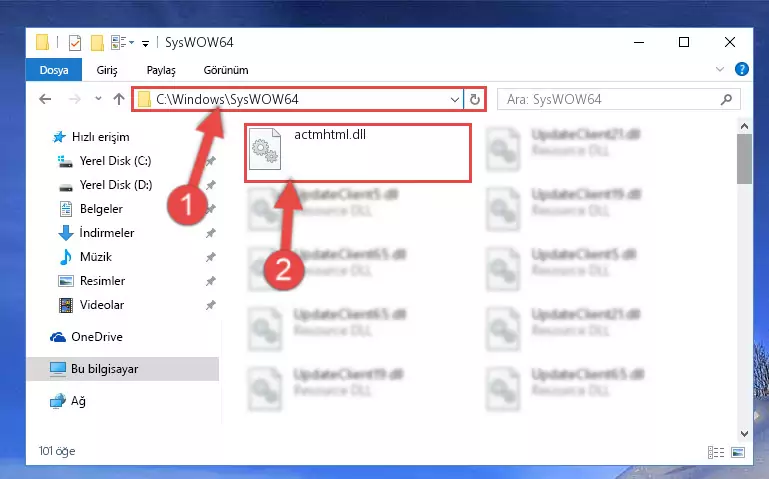Open the recent locations dropdown arrow

pyautogui.click(x=98, y=99)
